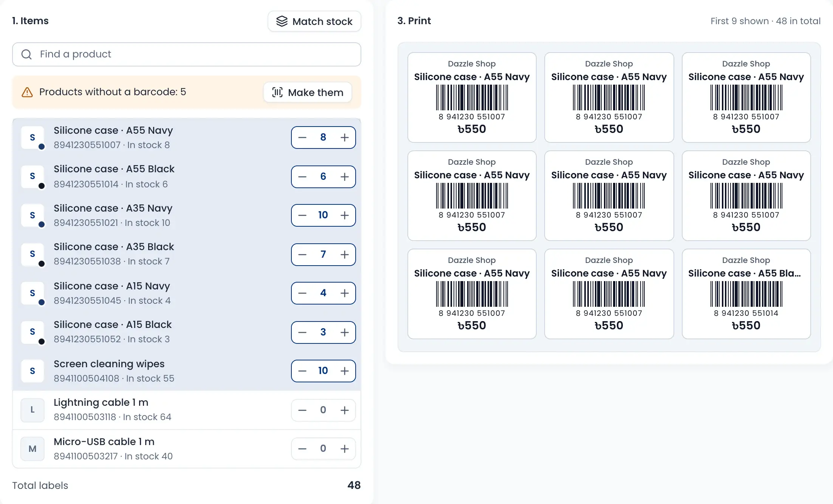Select the Silicone case · A15 Navy row name
Viewport: 833px width, 504px height.
pyautogui.click(x=112, y=286)
